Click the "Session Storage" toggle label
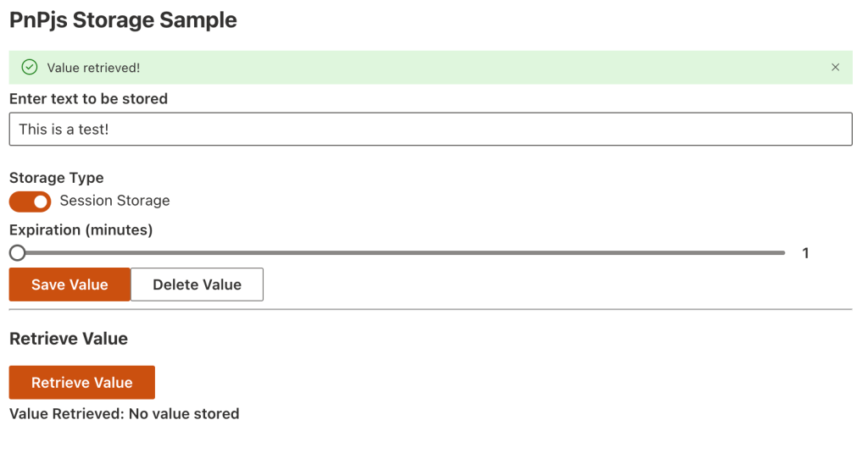Screen dimensions: 868x453 114,201
